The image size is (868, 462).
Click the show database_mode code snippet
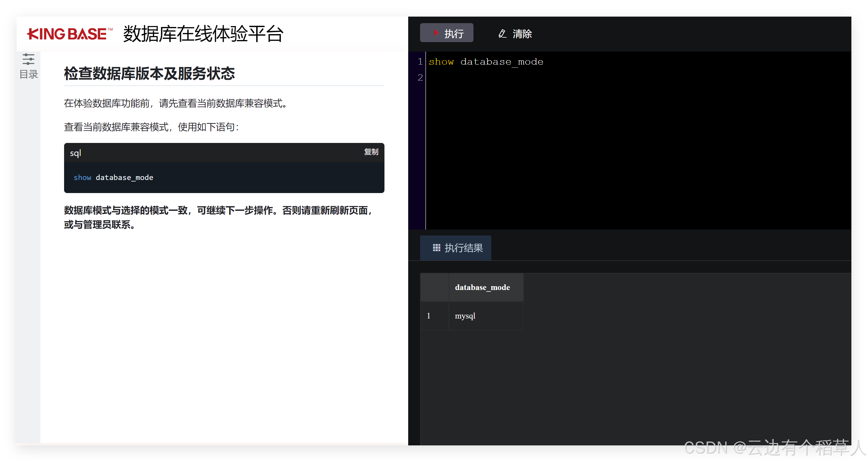pos(113,177)
